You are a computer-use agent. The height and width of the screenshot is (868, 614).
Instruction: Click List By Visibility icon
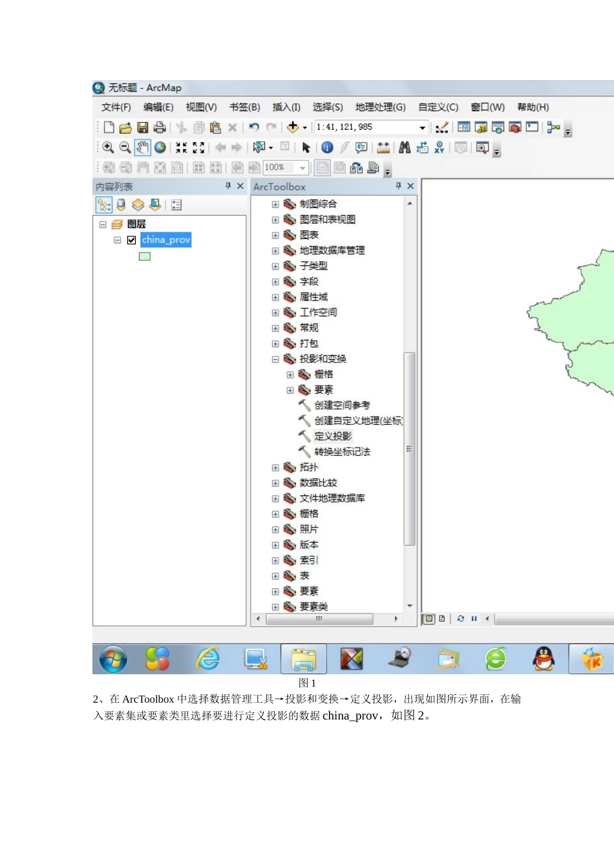click(138, 205)
